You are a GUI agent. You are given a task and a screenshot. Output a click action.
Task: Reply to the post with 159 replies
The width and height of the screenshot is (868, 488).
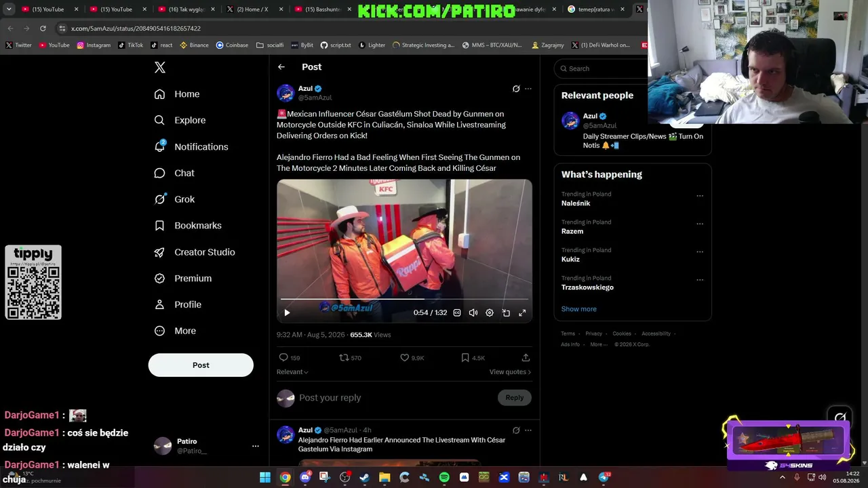(x=290, y=358)
